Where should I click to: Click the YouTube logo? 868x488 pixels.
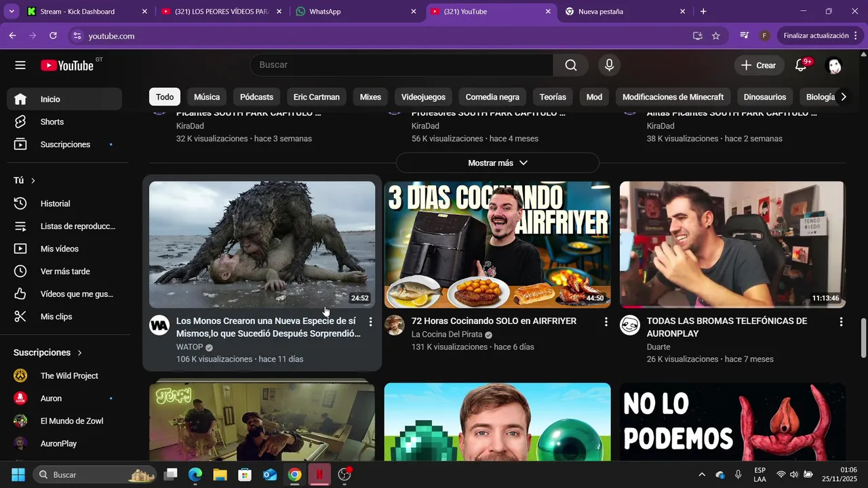pos(67,65)
